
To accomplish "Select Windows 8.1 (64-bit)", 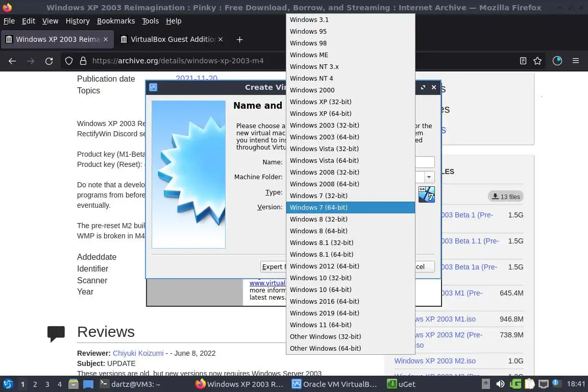I will pyautogui.click(x=350, y=254).
